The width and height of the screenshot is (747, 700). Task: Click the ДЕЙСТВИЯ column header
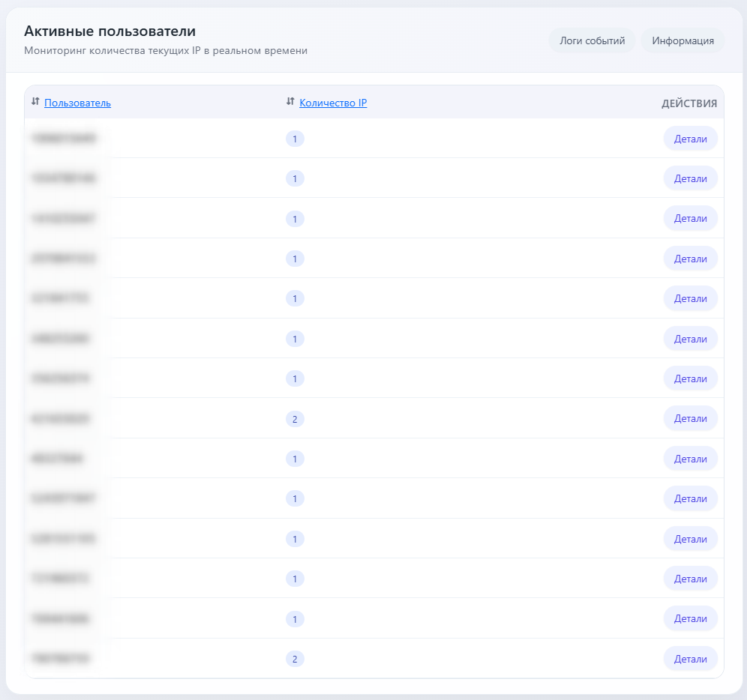[688, 103]
